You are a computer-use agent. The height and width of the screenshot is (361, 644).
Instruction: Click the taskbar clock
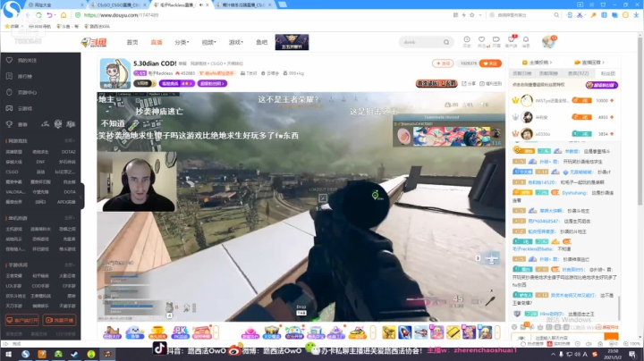pyautogui.click(x=614, y=354)
